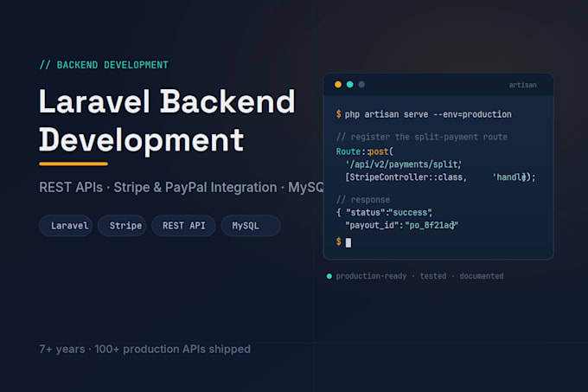Select the Stripe tag pill
Viewport: 588px width, 392px height.
[x=122, y=226]
